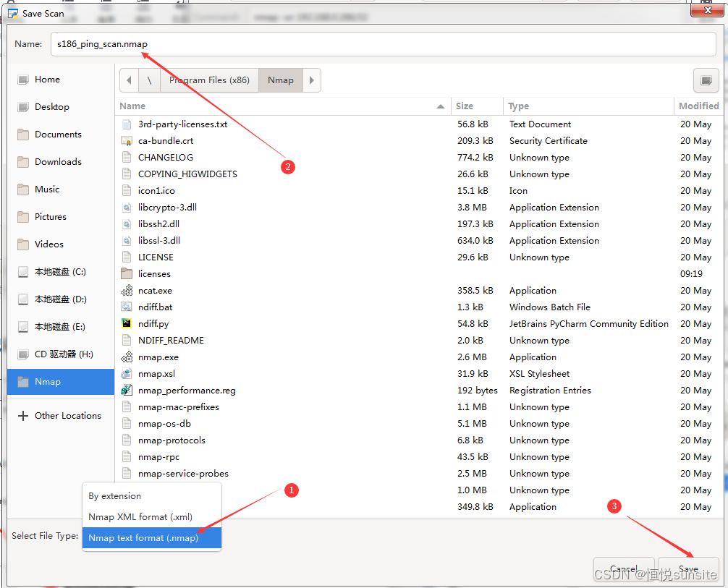The height and width of the screenshot is (588, 728).
Task: Click the nmap.xsl stylesheet icon
Action: (127, 374)
